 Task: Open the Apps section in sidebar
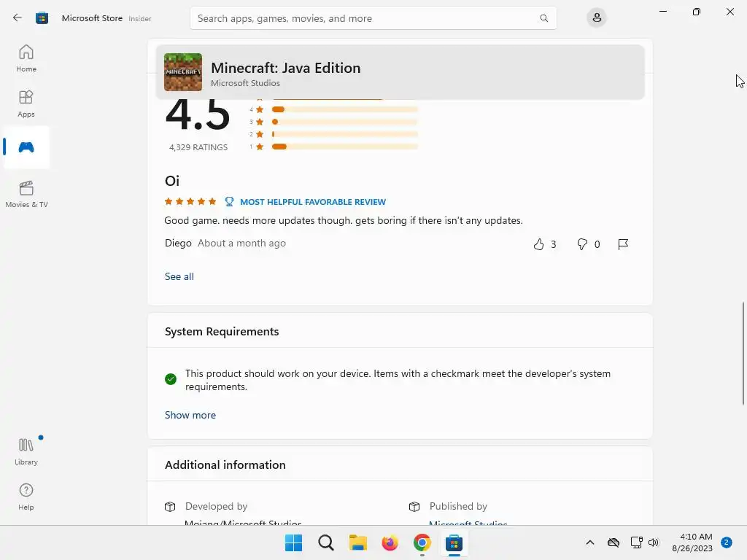point(26,104)
